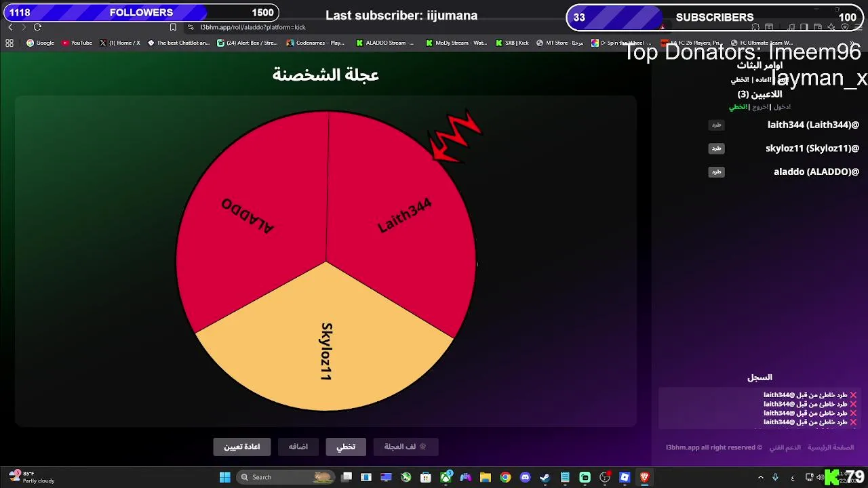Open the apps grid icon in bookmarks bar
The height and width of the screenshot is (488, 868).
[9, 43]
